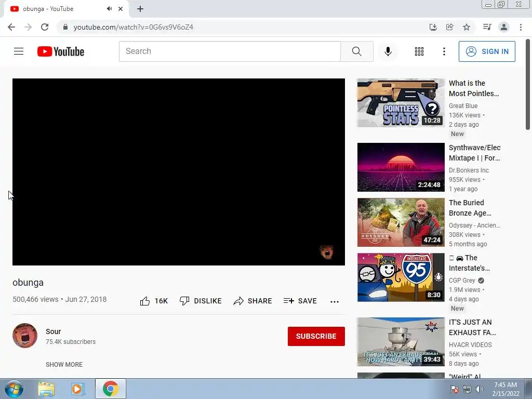
Task: View site info via lock icon
Action: pos(65,27)
